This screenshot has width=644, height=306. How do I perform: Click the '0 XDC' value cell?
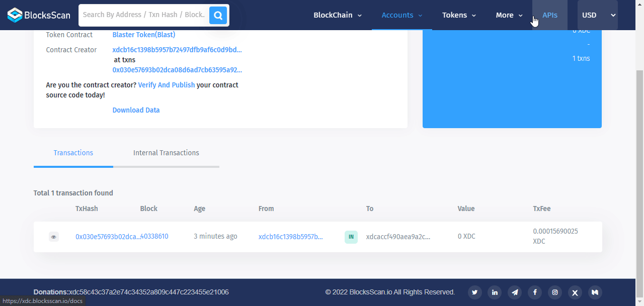click(x=466, y=237)
